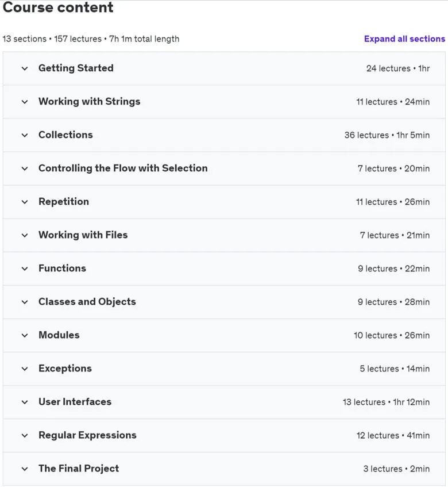Open the Regular Expressions section heading
Viewport: 448px width, 487px height.
(87, 435)
